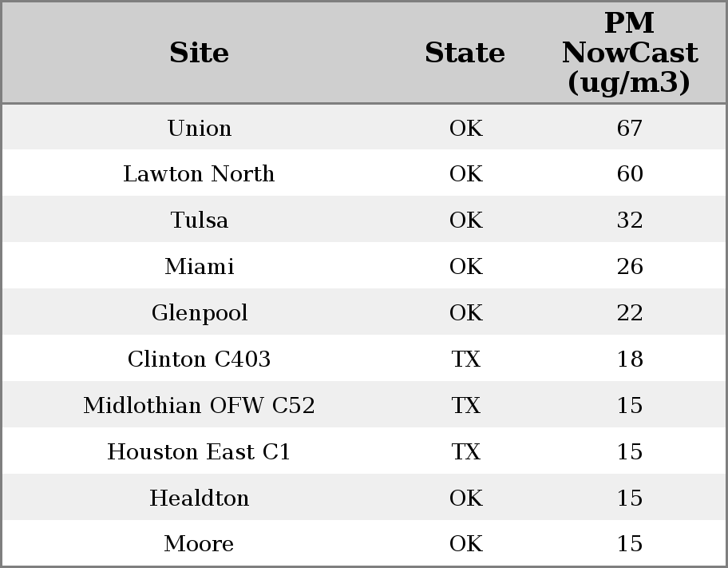The height and width of the screenshot is (568, 728).
Task: Click the PM value 67 for Union
Action: click(x=630, y=128)
